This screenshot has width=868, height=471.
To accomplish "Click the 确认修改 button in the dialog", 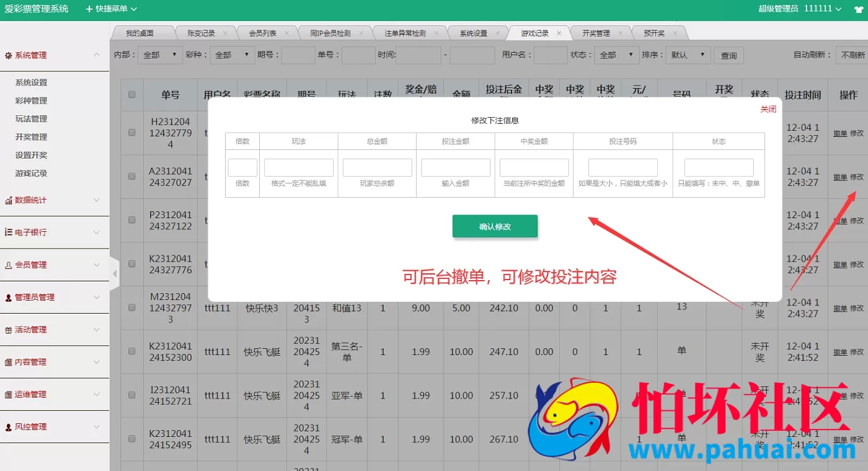I will coord(495,226).
